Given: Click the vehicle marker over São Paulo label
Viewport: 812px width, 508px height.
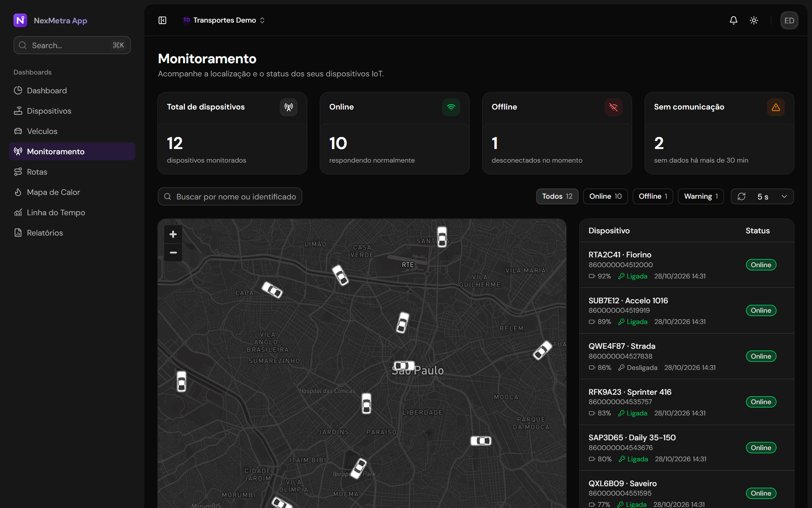Looking at the screenshot, I should coord(404,365).
